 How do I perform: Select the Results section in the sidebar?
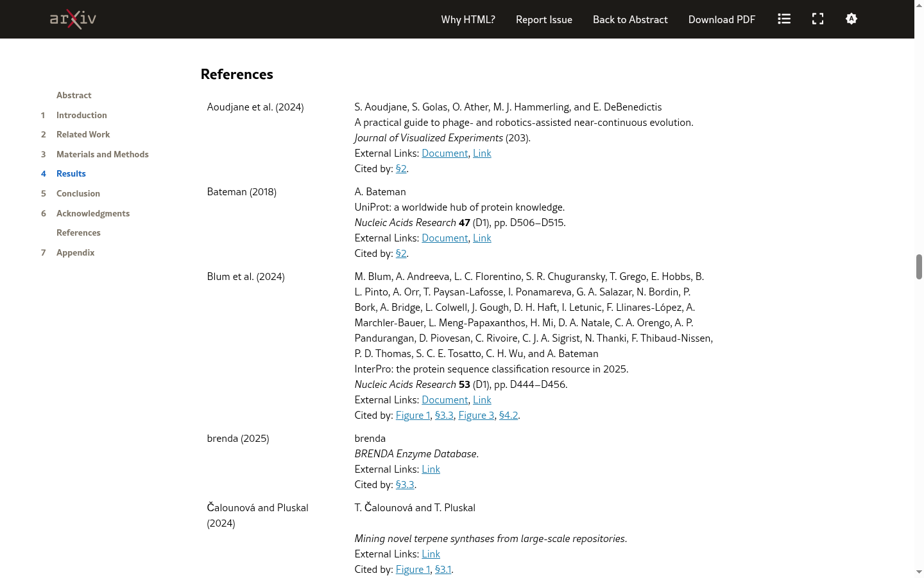point(71,173)
